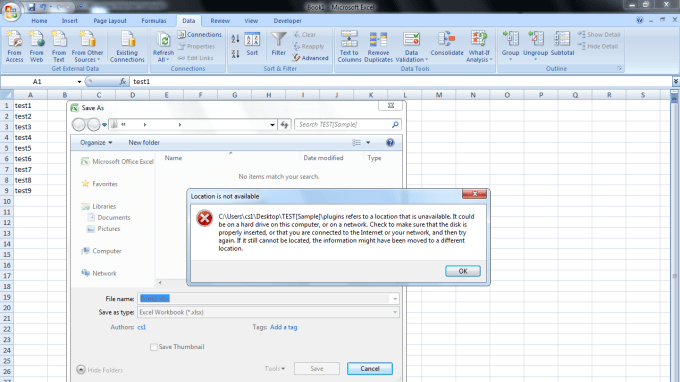Open the Page Layout tab
Viewport: 680px width, 382px height.
(110, 20)
